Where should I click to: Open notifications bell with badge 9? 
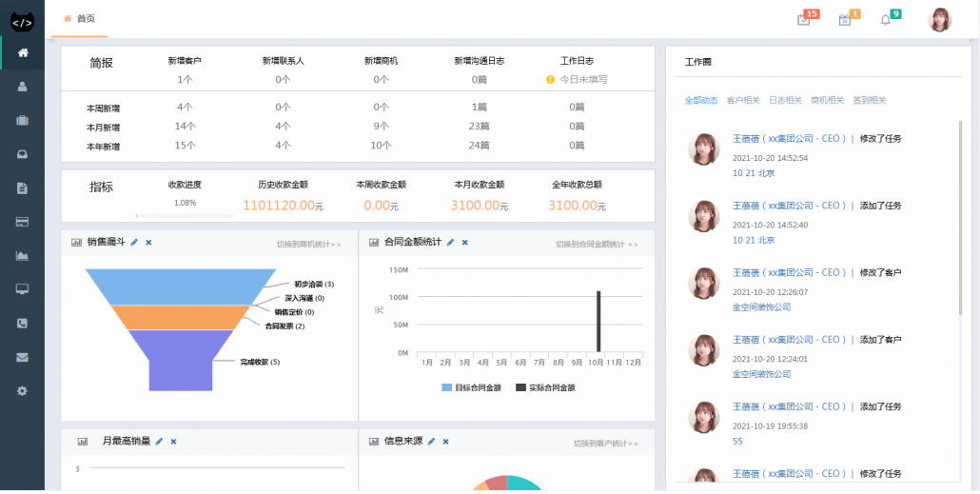(886, 20)
